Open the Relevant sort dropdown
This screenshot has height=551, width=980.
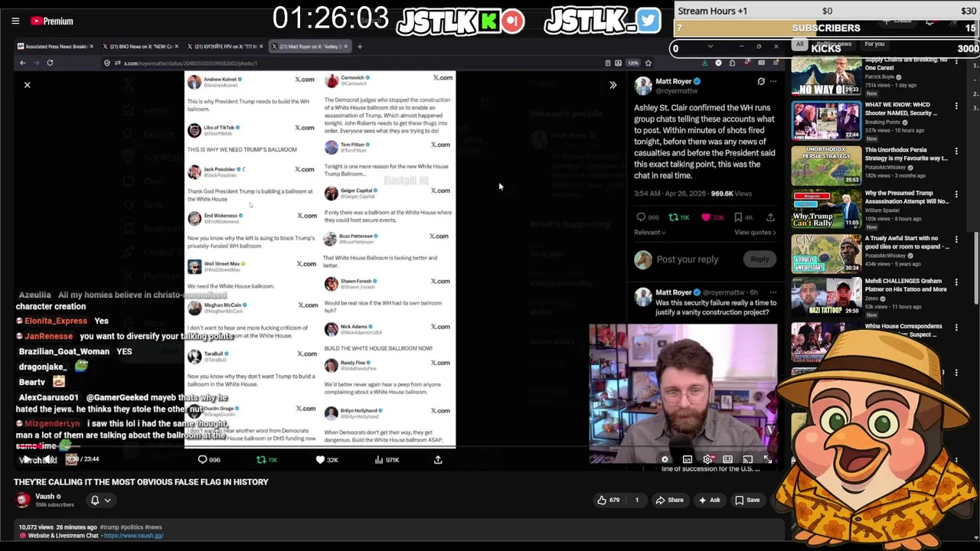pyautogui.click(x=650, y=233)
